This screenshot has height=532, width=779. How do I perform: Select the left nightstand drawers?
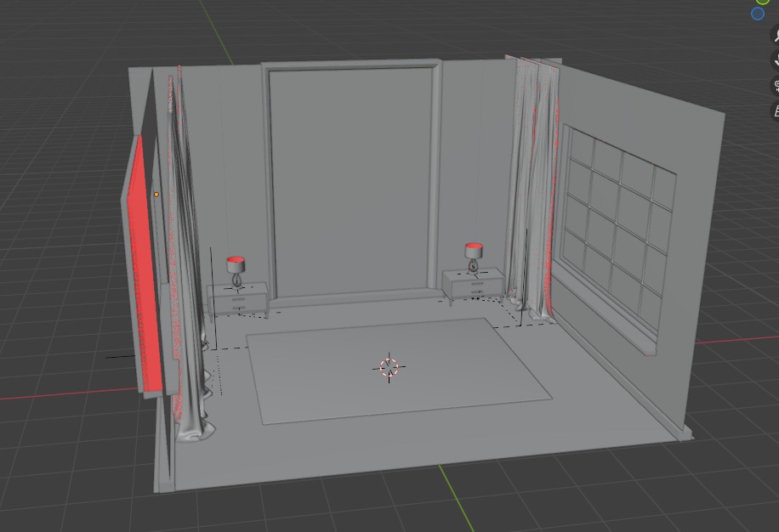(x=238, y=299)
